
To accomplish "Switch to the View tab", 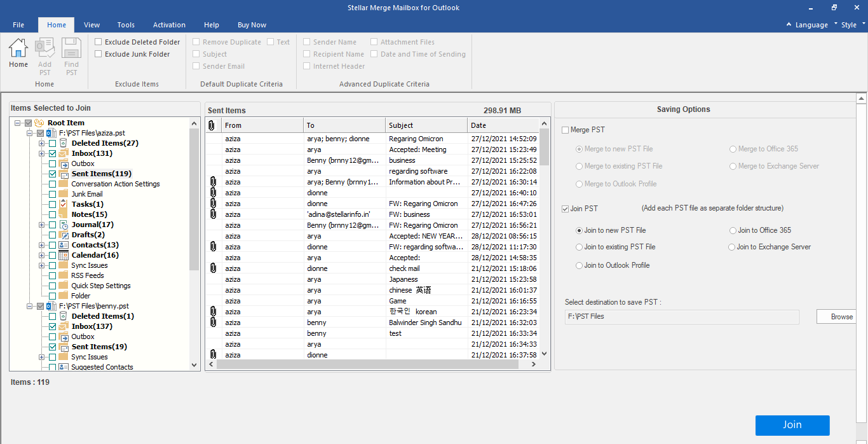I will coord(92,25).
